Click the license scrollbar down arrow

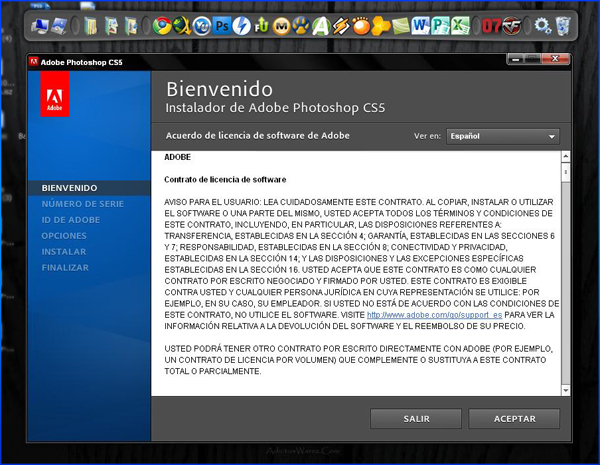tap(566, 390)
